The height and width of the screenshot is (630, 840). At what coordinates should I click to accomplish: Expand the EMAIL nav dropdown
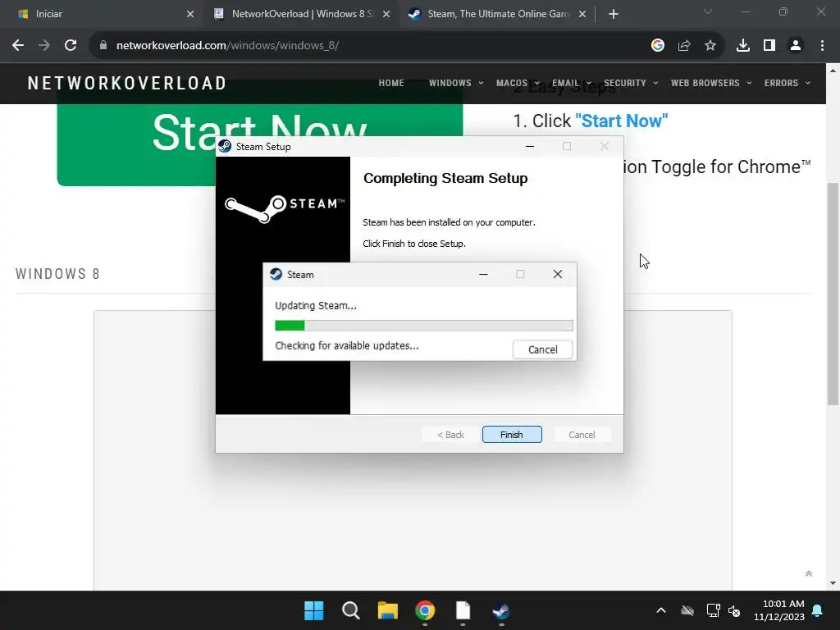point(571,83)
